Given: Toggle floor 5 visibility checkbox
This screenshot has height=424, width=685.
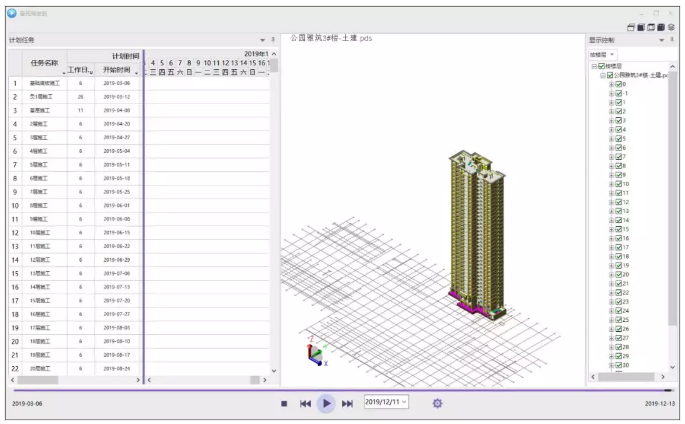Looking at the screenshot, I should click(618, 139).
